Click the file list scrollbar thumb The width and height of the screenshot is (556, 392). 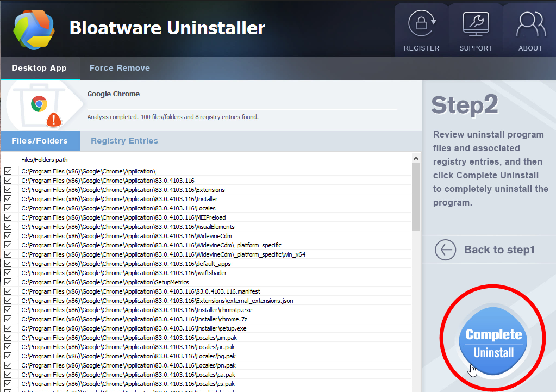416,196
